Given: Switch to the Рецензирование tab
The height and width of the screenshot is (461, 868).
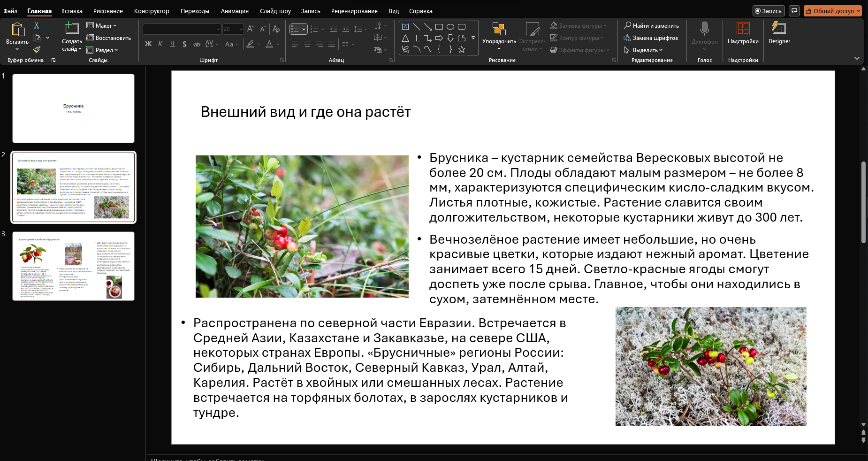Looking at the screenshot, I should coord(354,11).
